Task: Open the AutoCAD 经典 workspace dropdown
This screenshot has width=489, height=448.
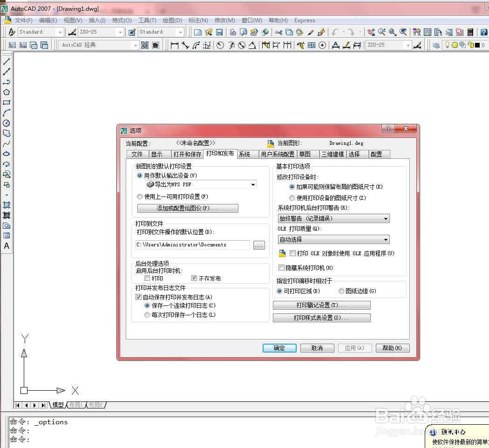Action: 99,45
